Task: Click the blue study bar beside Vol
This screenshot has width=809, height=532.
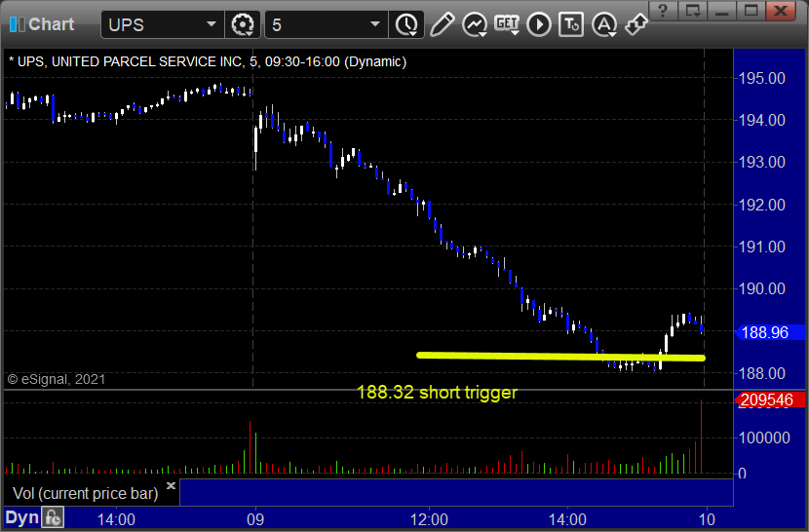Action: [456, 492]
